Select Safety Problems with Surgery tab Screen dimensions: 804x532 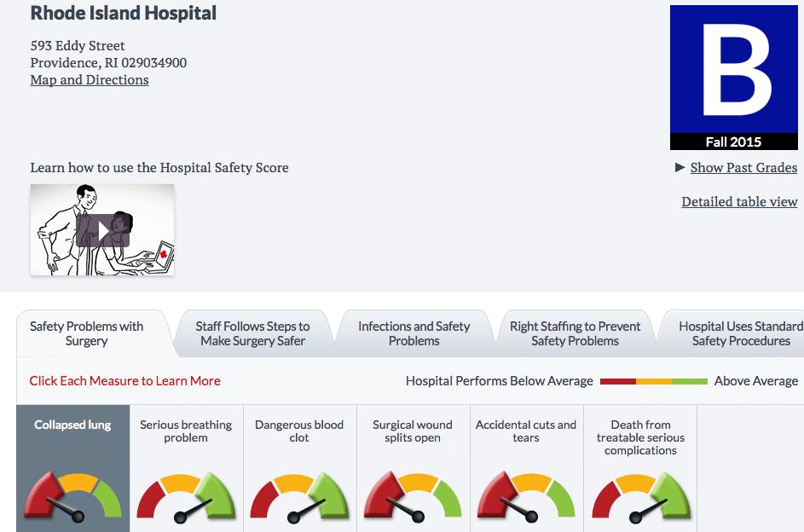click(86, 333)
